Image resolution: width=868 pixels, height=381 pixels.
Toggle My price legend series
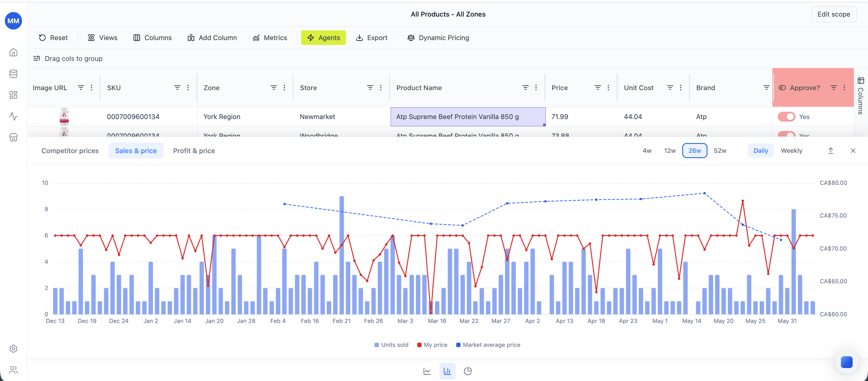coord(432,345)
